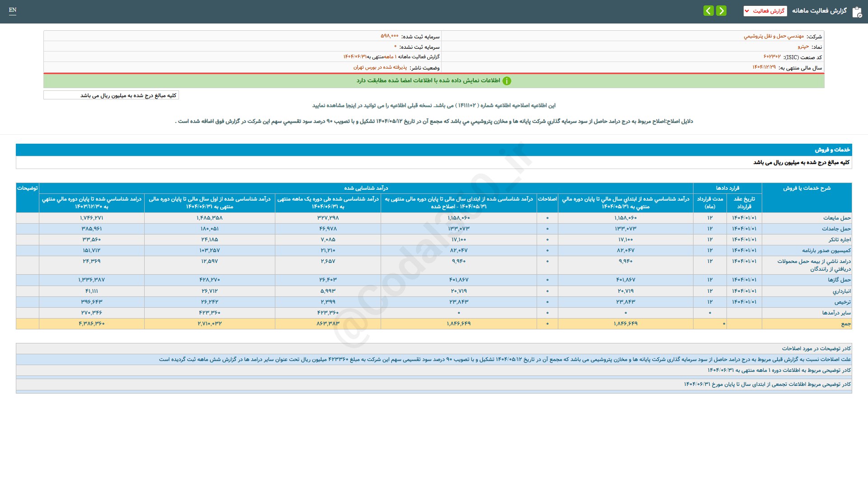Click the green left-arrow navigation button
Image resolution: width=868 pixels, height=488 pixels.
(708, 10)
